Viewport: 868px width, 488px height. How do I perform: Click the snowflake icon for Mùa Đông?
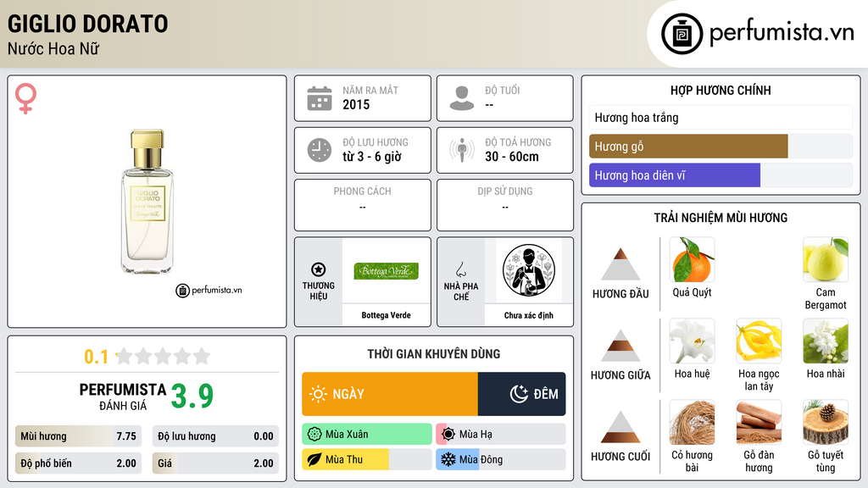(x=448, y=459)
